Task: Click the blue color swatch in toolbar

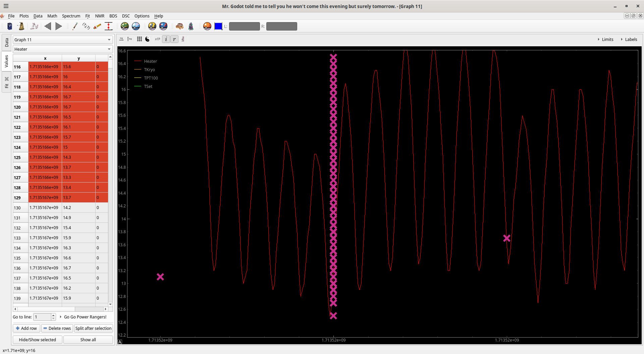Action: [218, 26]
